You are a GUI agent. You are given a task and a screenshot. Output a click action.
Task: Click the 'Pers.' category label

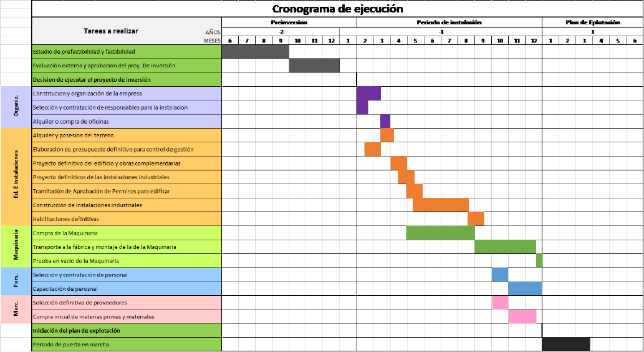tap(16, 281)
